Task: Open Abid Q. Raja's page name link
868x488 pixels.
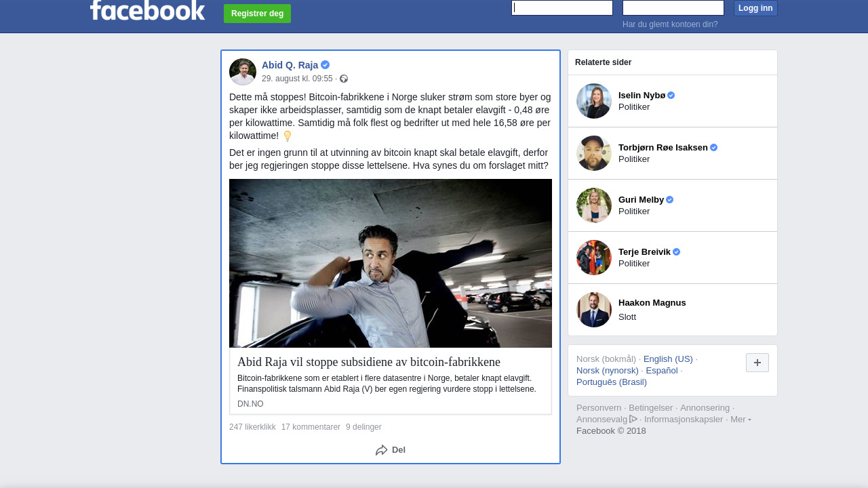Action: pyautogui.click(x=290, y=65)
